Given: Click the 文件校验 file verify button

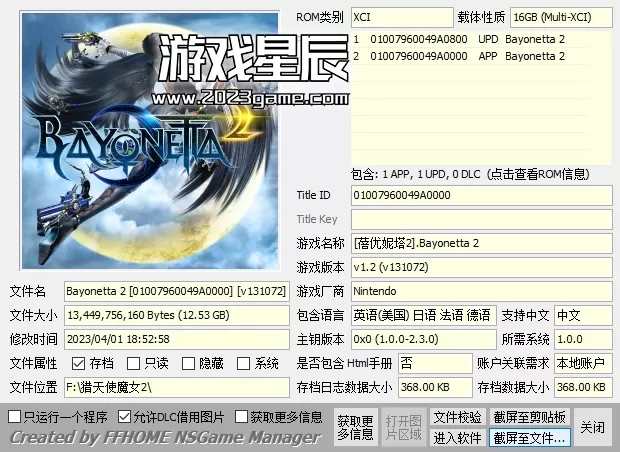Looking at the screenshot, I should click(457, 417).
